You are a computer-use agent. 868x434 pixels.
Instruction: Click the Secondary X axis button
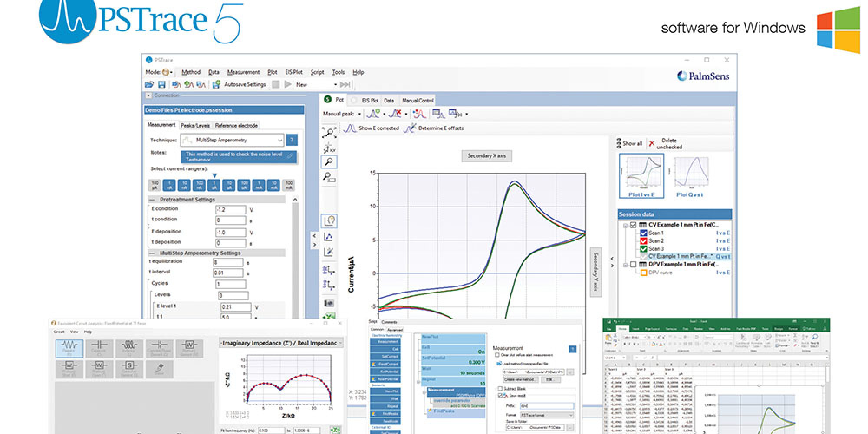(x=487, y=156)
